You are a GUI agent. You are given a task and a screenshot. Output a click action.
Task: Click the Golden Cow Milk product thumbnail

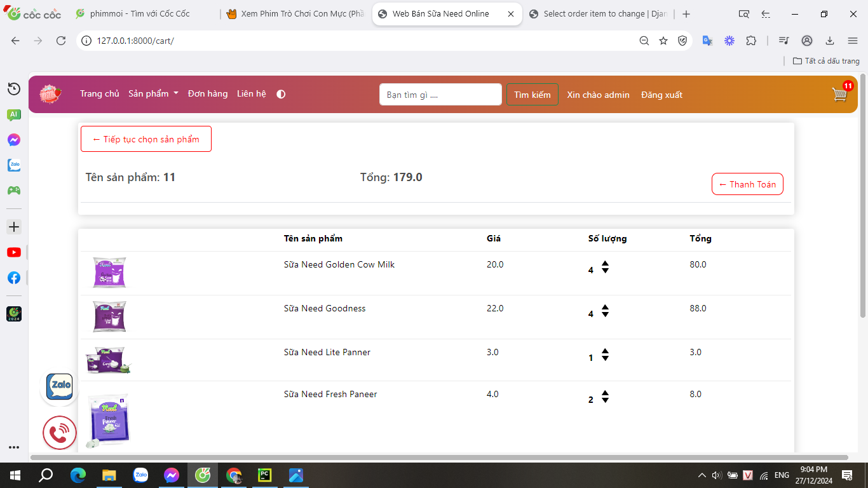(109, 273)
